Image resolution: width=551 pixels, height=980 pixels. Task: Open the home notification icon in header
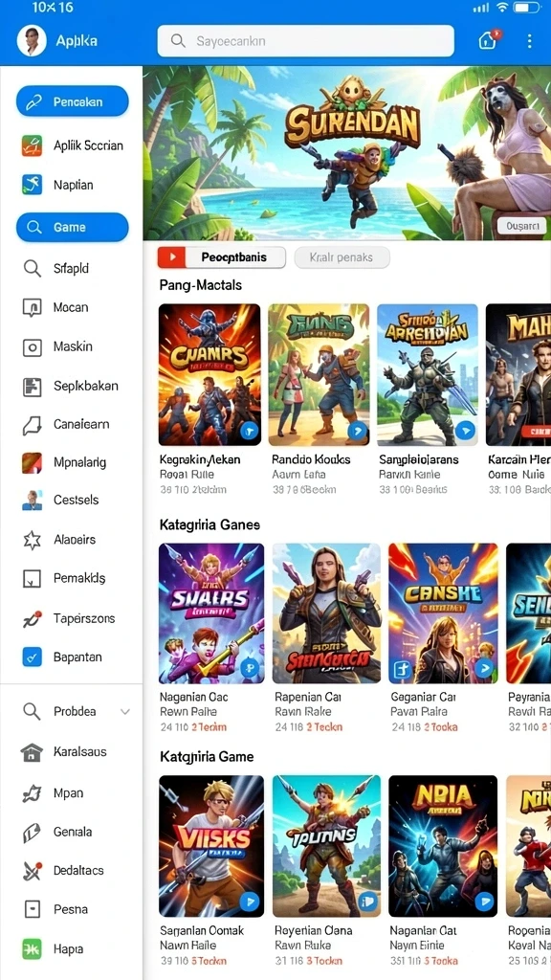[488, 40]
